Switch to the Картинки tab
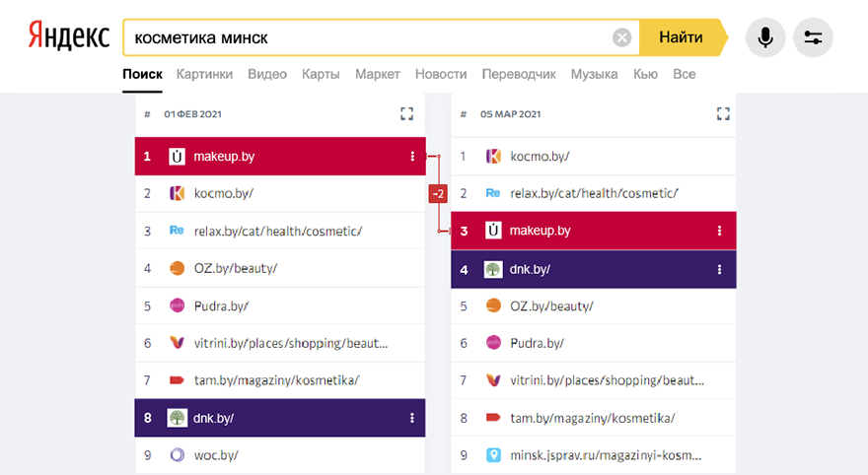Image resolution: width=868 pixels, height=475 pixels. click(x=204, y=74)
